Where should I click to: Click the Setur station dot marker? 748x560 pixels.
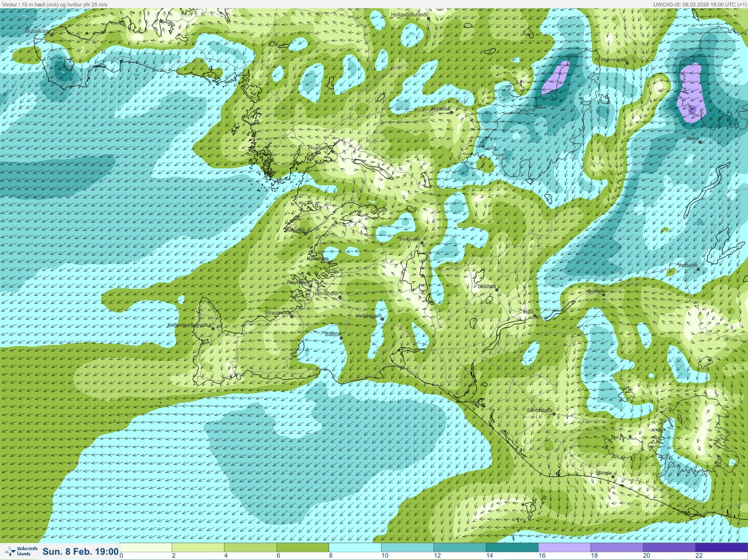click(699, 143)
